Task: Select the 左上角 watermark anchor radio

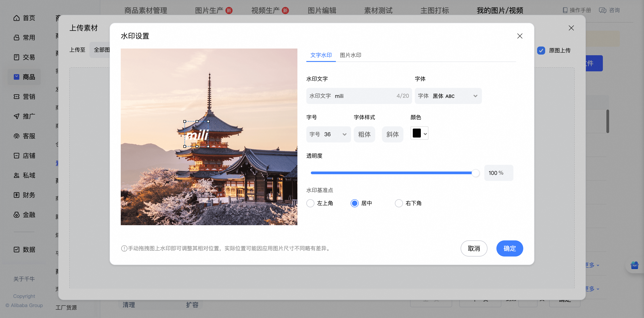Action: point(310,203)
